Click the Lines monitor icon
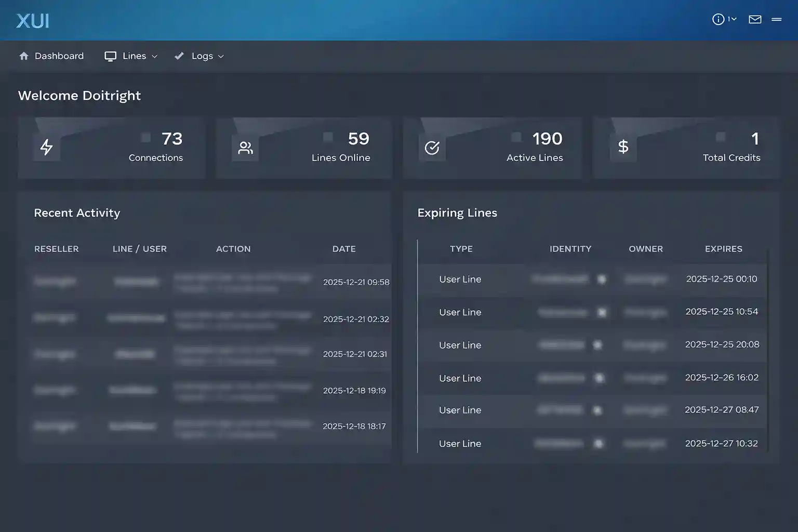The image size is (798, 532). pos(110,56)
